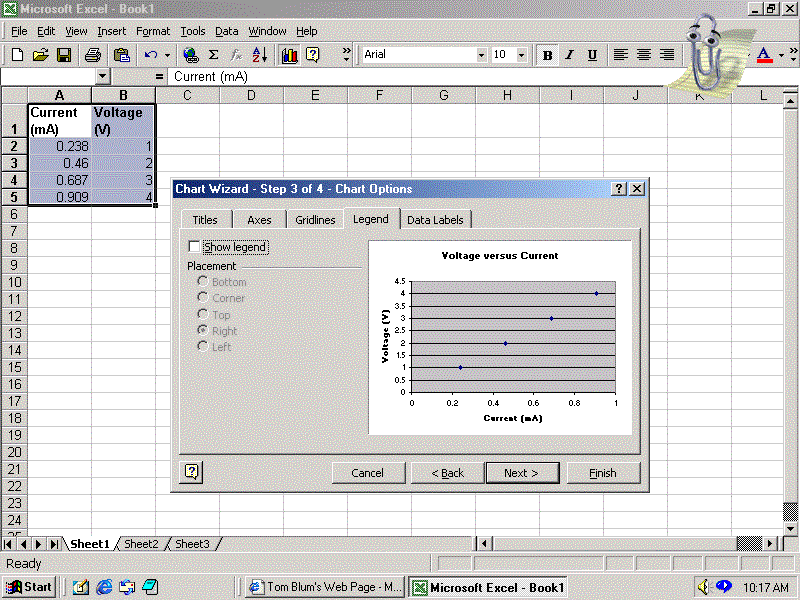Expand more Formatting toolbar buttons chevron

pyautogui.click(x=793, y=55)
